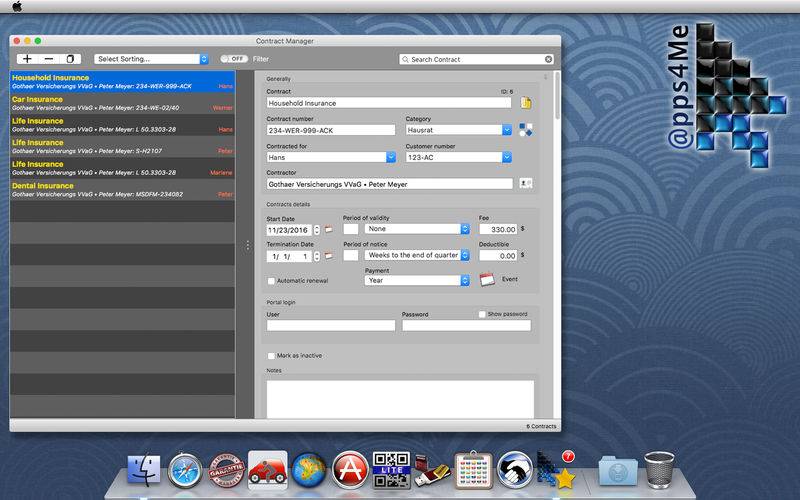Open the Period of notice unit dropdown
Viewport: 800px width, 500px height.
click(x=417, y=255)
